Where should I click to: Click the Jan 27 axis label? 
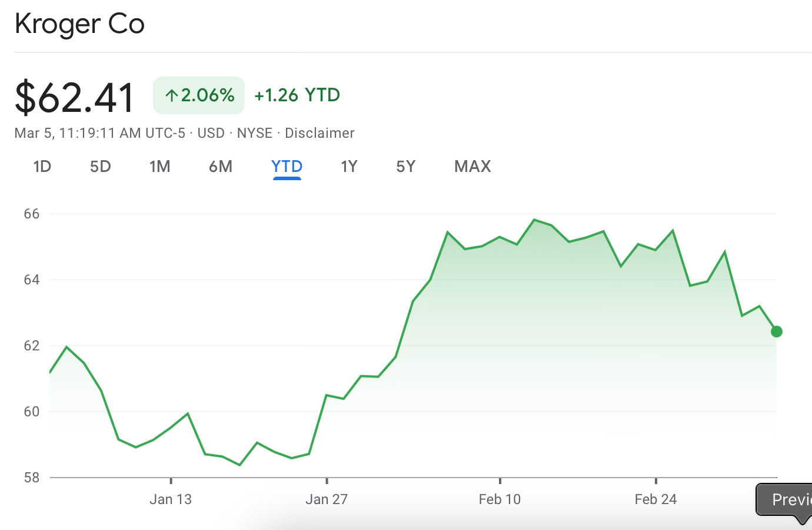tap(327, 499)
